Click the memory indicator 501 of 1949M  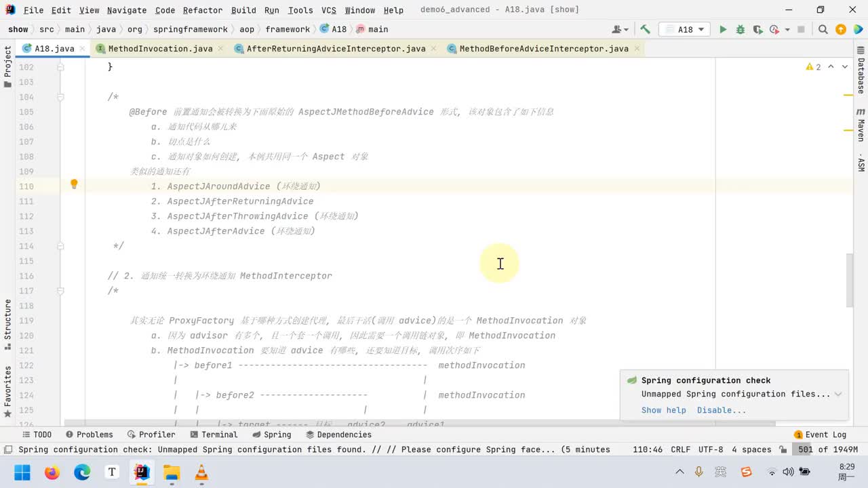tap(827, 449)
